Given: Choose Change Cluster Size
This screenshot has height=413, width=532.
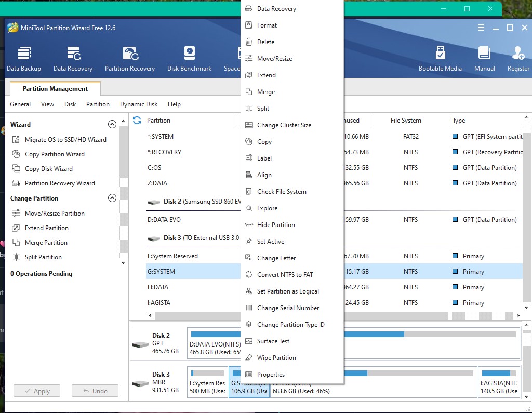Looking at the screenshot, I should click(x=292, y=125).
